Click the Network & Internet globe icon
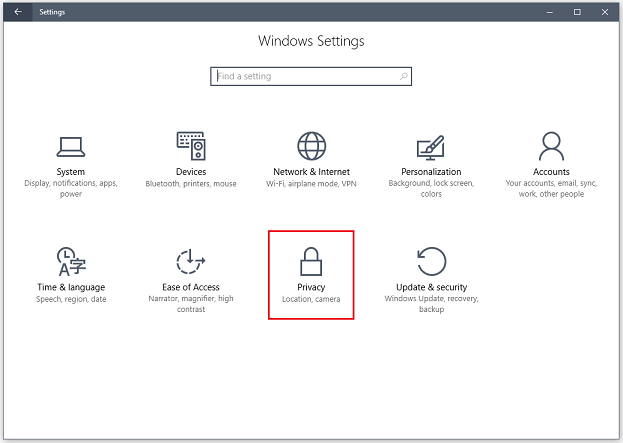623x443 pixels. coord(311,146)
